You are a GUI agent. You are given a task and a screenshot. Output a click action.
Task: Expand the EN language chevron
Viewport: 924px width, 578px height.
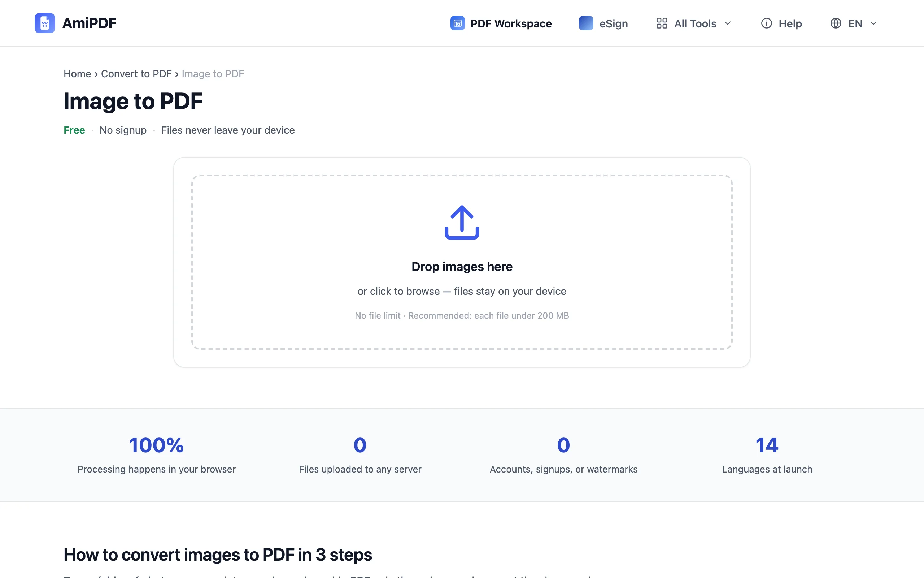coord(873,23)
